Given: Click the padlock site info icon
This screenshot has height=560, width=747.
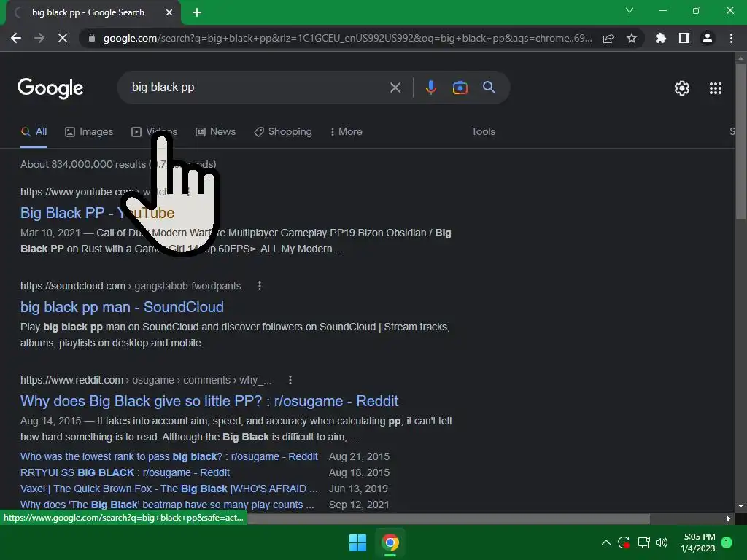Looking at the screenshot, I should coord(92,38).
